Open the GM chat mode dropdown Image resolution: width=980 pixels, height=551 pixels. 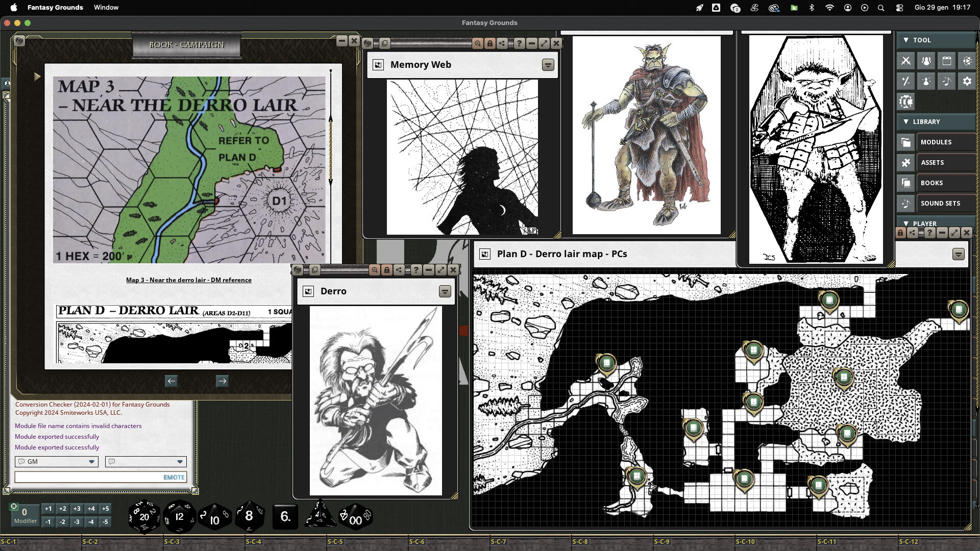(92, 461)
